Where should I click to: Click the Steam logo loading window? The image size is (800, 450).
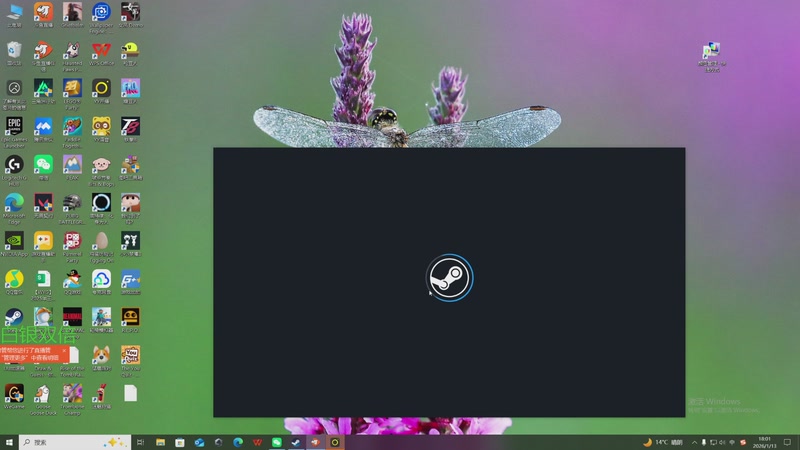tap(449, 278)
